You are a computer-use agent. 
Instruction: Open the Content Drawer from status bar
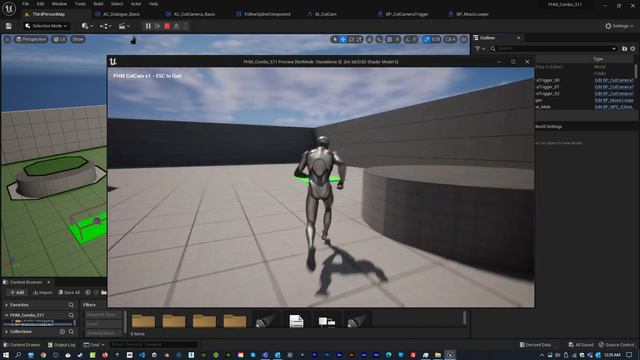coord(22,345)
